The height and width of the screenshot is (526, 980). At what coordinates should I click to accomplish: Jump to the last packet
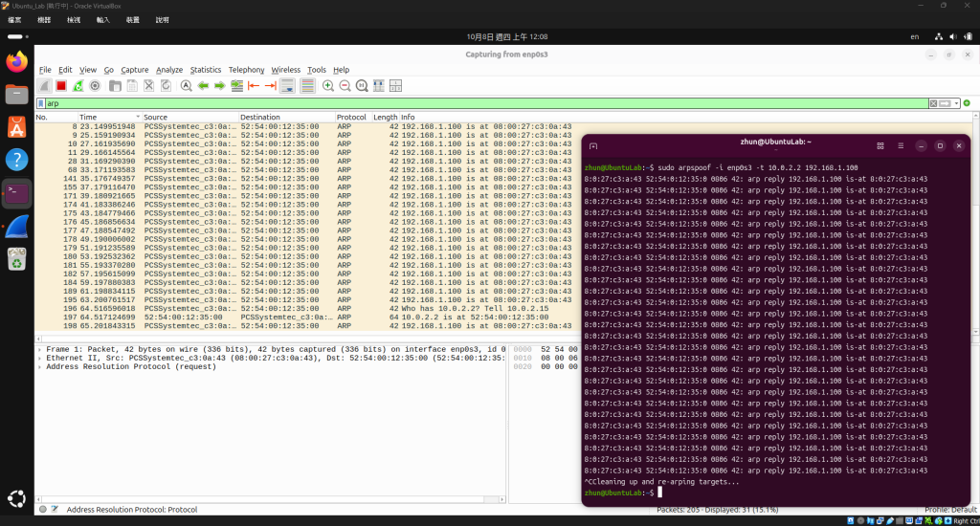click(271, 86)
